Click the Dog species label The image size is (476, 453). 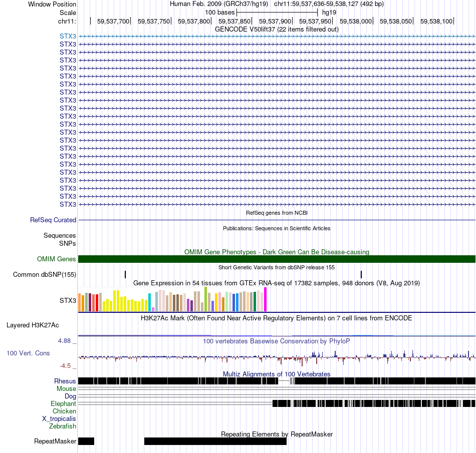(70, 396)
